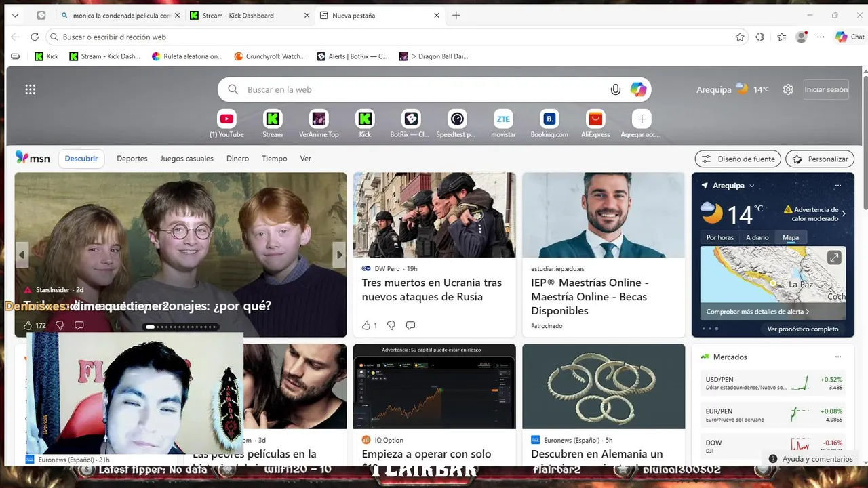Click the Iniciar sesión button
Image resolution: width=868 pixels, height=488 pixels.
pos(826,89)
